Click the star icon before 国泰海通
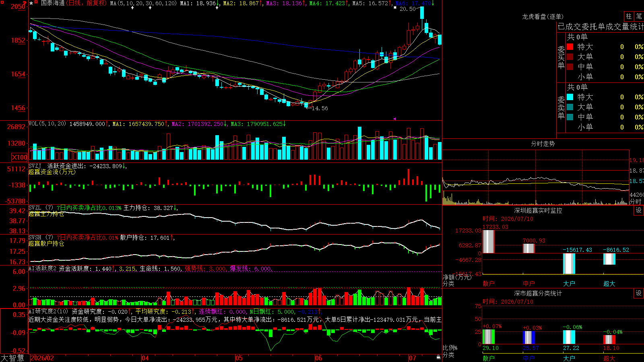The width and height of the screenshot is (644, 362). tap(31, 3)
